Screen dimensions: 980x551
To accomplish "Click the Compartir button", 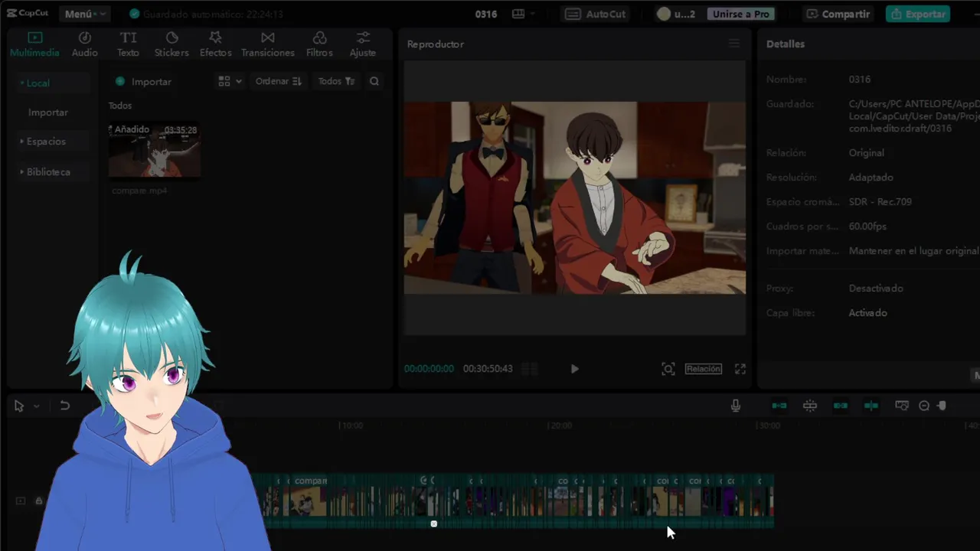I will (838, 14).
